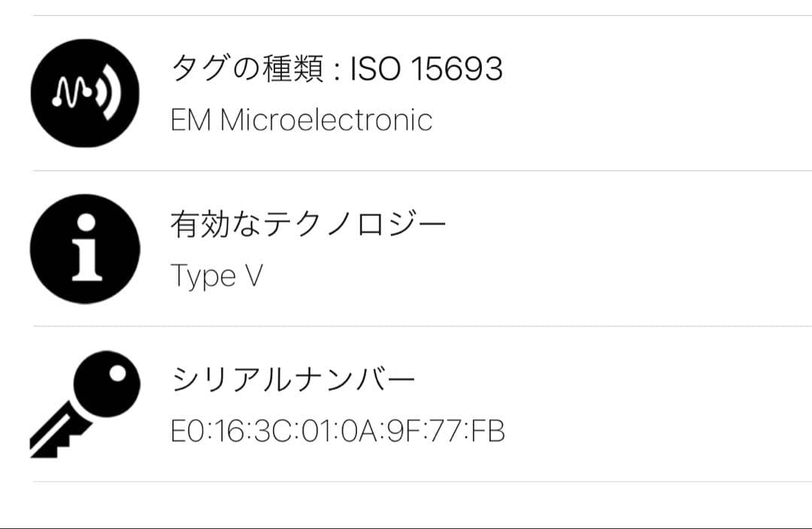Select the 有効なテクノロジー heading
Image resolution: width=812 pixels, height=529 pixels.
308,221
